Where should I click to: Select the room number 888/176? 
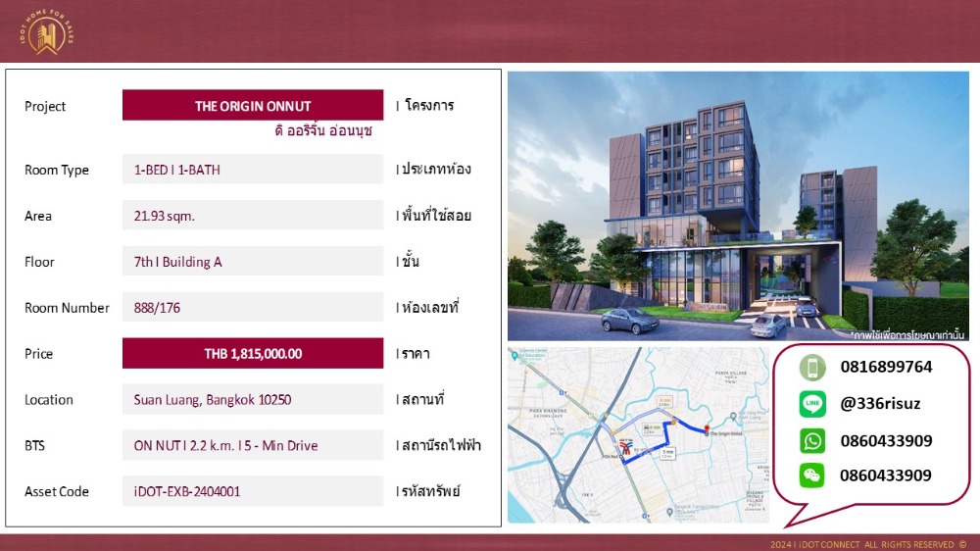point(157,308)
